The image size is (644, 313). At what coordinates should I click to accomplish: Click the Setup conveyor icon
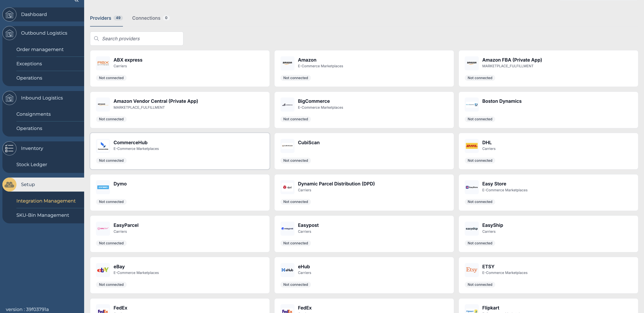[9, 185]
